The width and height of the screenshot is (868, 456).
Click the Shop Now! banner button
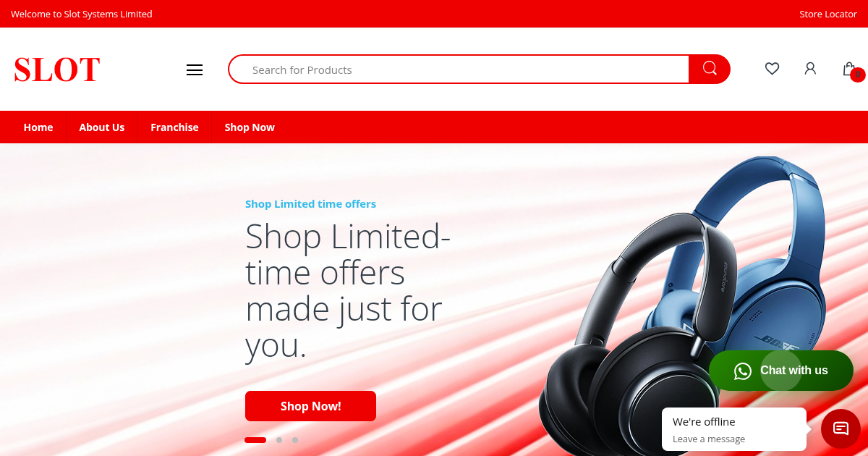(x=310, y=406)
